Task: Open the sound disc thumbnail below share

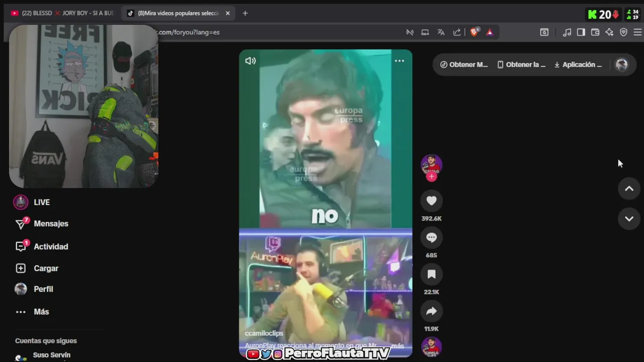Action: 431,347
